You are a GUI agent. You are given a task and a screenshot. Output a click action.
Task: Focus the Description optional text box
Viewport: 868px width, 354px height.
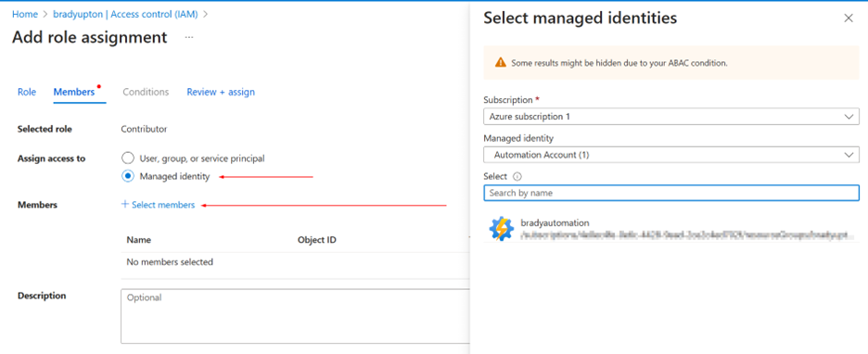(296, 316)
